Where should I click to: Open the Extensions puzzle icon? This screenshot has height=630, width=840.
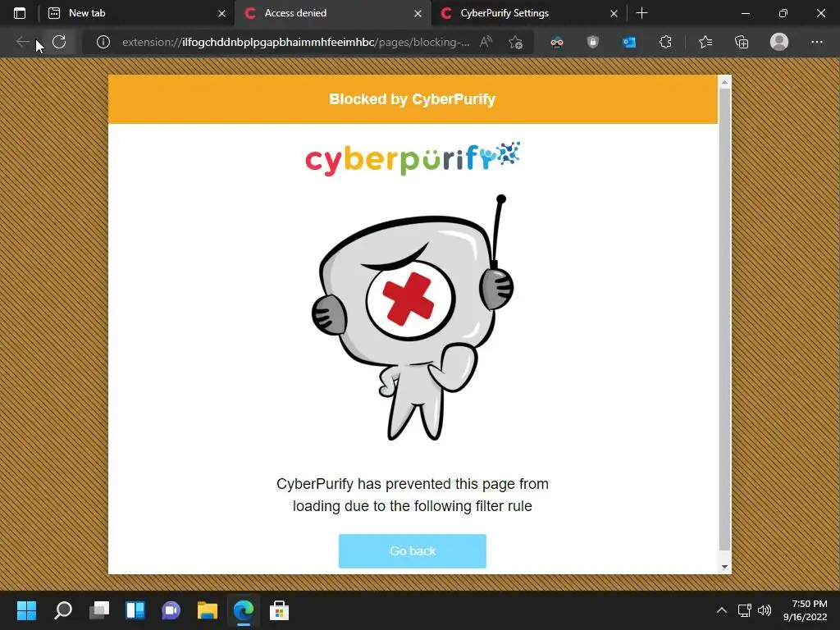tap(665, 42)
